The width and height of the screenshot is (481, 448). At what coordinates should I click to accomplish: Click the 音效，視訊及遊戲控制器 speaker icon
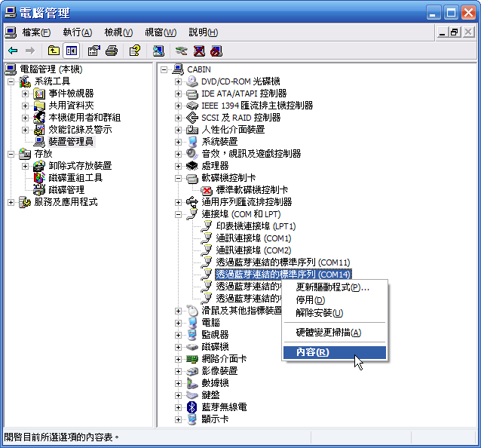point(192,154)
